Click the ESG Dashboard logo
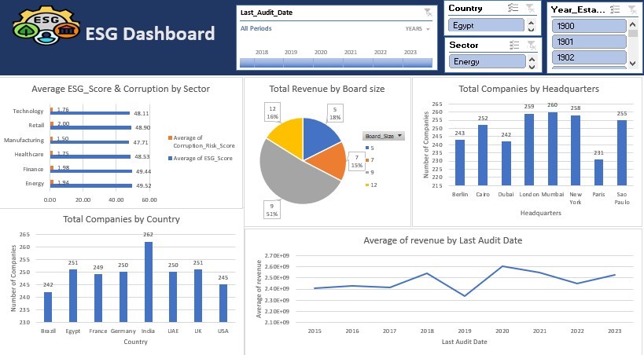This screenshot has height=355, width=644. 46,25
